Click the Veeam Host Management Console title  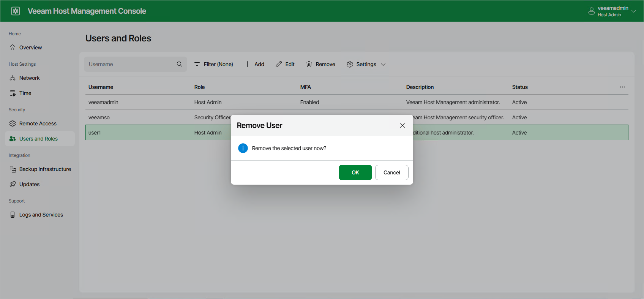[87, 11]
